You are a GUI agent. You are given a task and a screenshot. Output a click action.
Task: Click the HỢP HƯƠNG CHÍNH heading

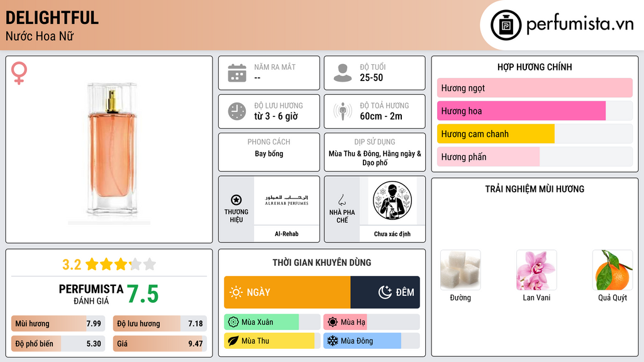535,67
